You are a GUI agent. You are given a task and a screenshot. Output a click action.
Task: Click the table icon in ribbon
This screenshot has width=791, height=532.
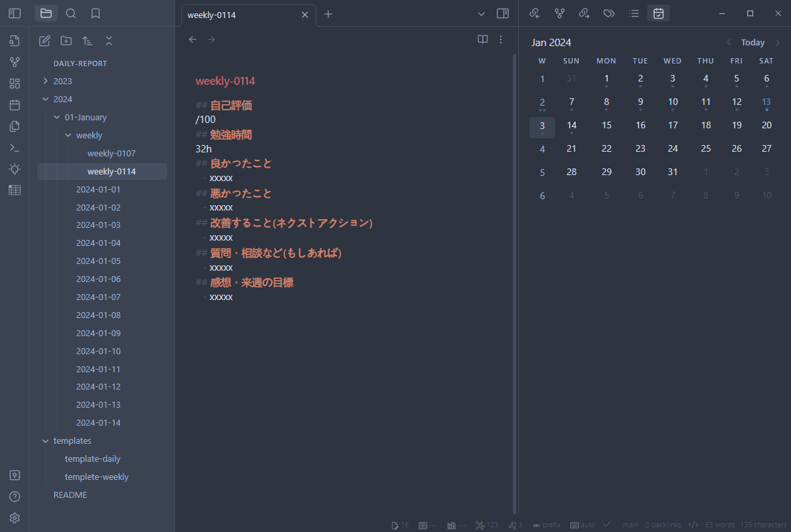pos(15,190)
